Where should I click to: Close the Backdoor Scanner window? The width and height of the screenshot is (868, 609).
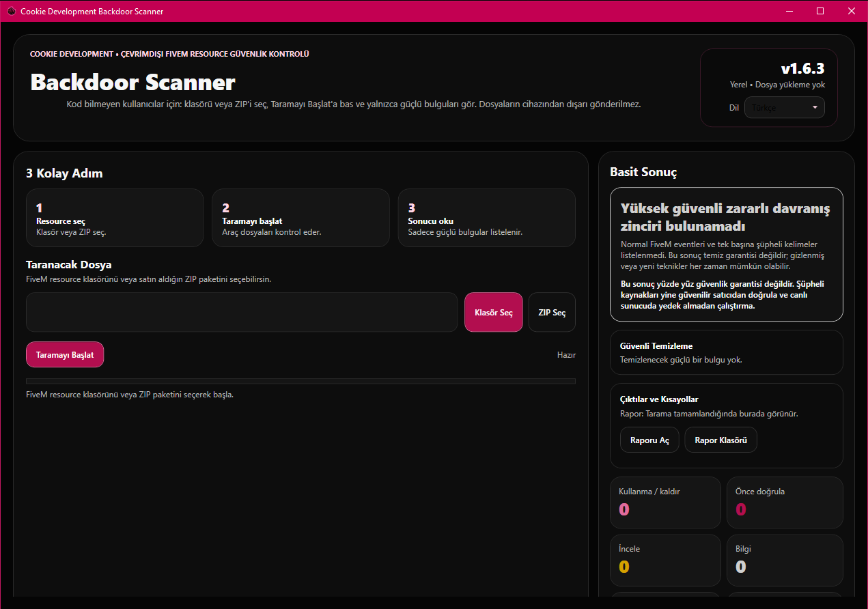[852, 11]
